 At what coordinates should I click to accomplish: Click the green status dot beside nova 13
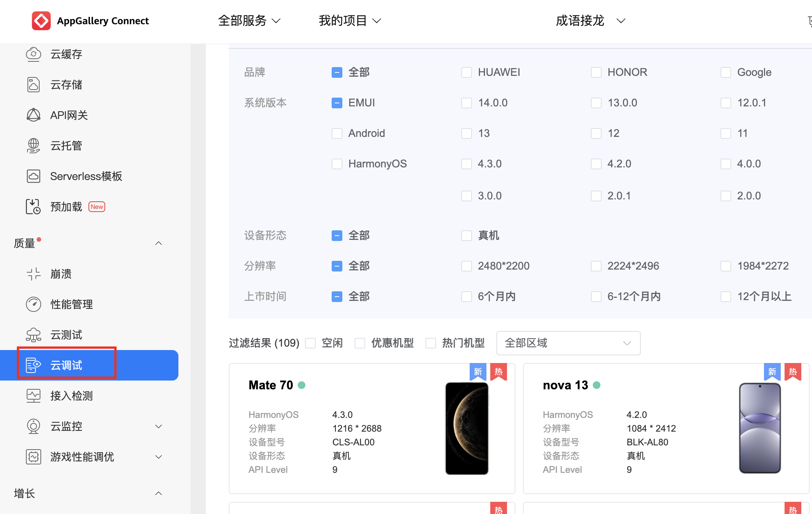[x=597, y=385]
